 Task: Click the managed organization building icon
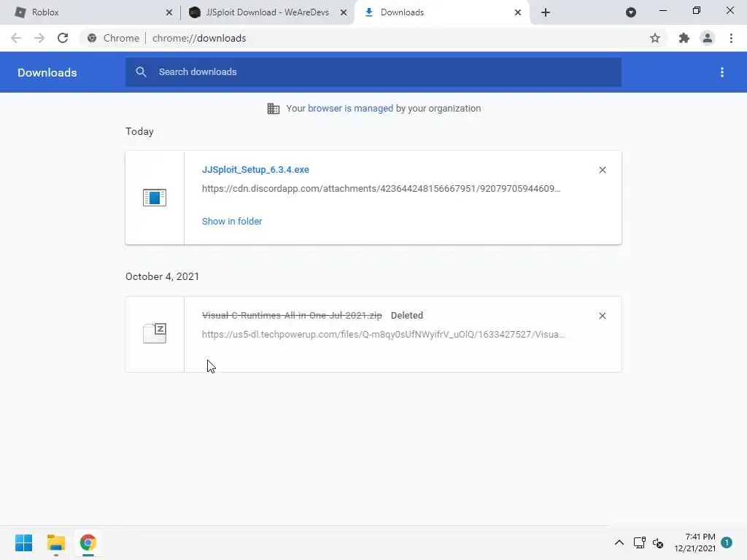pos(274,109)
